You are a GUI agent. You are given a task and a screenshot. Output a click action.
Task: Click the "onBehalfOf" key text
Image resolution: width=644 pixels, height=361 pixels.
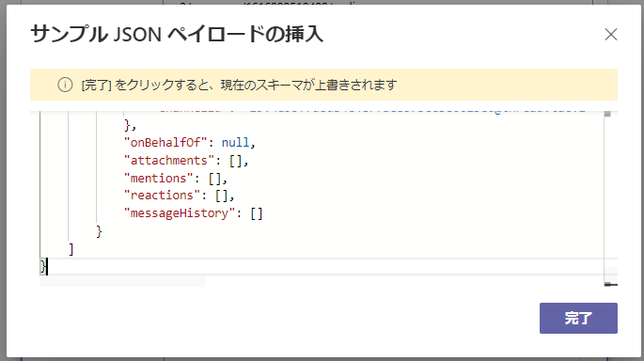(165, 143)
